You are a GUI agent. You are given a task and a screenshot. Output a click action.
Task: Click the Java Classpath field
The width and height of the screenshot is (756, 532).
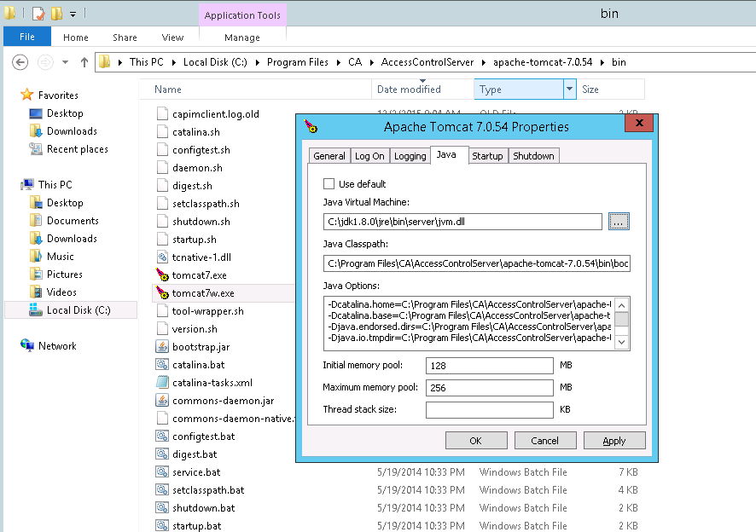[x=477, y=263]
